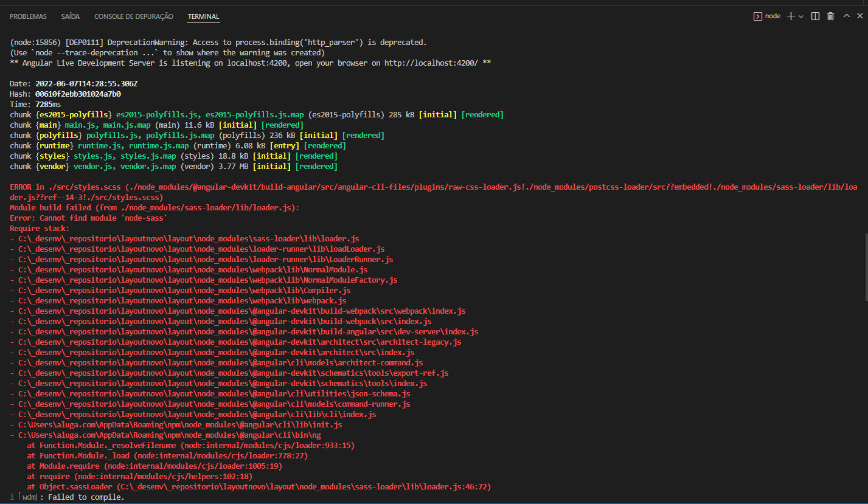
Task: Click the styles.js.map file name
Action: (x=148, y=156)
